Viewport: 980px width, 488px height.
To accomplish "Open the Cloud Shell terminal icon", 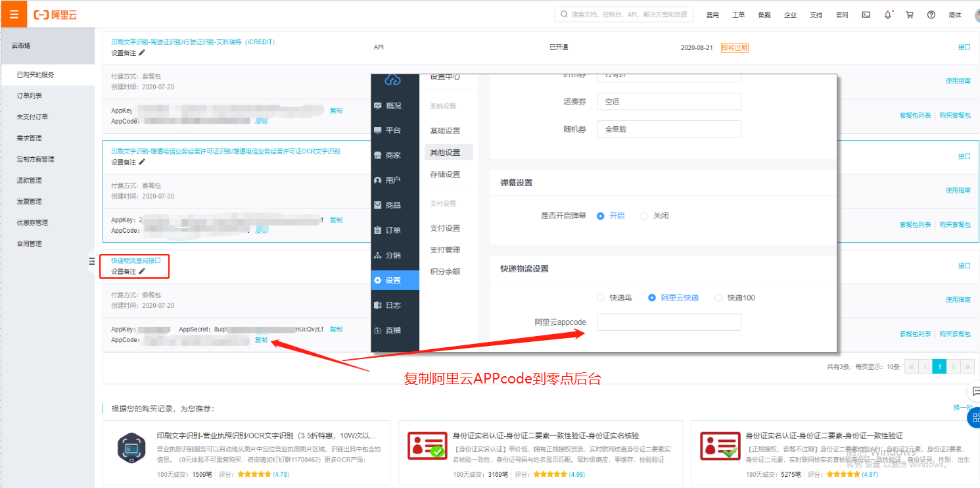I will [866, 14].
